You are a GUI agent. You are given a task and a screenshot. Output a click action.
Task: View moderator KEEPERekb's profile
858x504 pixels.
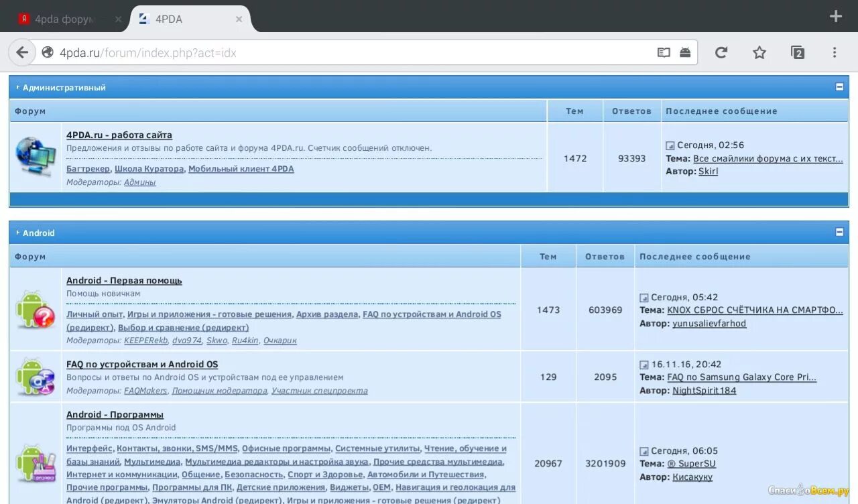tap(145, 340)
